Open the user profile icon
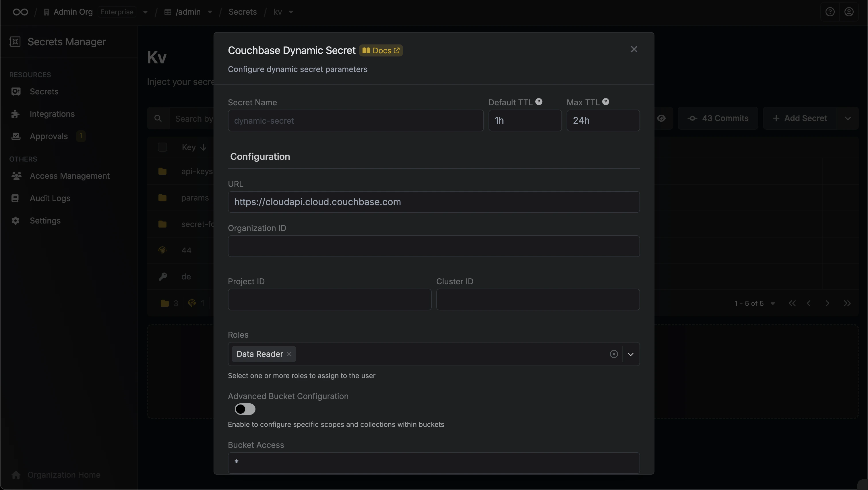The width and height of the screenshot is (868, 490). point(849,12)
